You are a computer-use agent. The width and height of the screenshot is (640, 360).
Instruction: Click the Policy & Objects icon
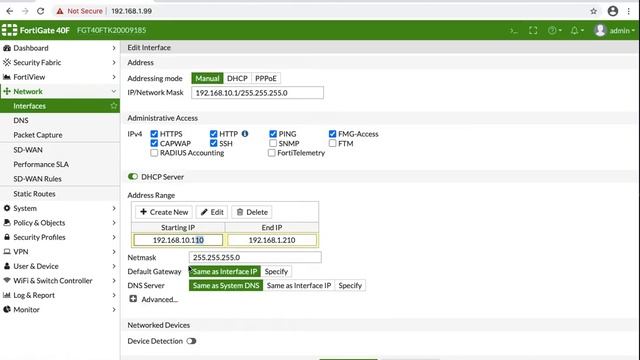pyautogui.click(x=7, y=222)
